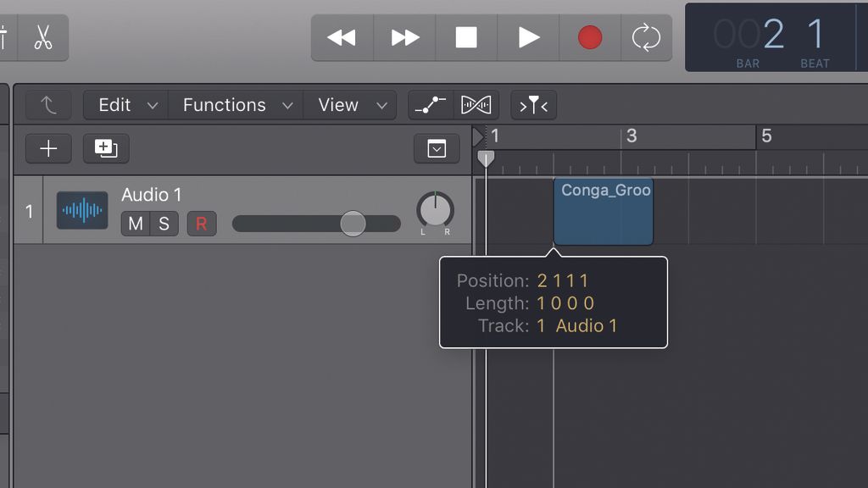Click the duplicate track icon
This screenshot has height=488, width=868.
coord(106,147)
